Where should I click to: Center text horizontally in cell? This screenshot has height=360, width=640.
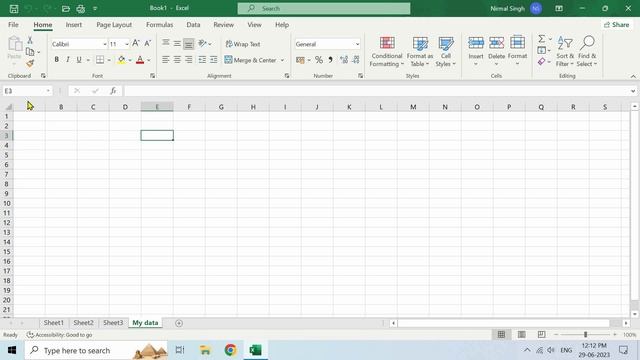(177, 60)
